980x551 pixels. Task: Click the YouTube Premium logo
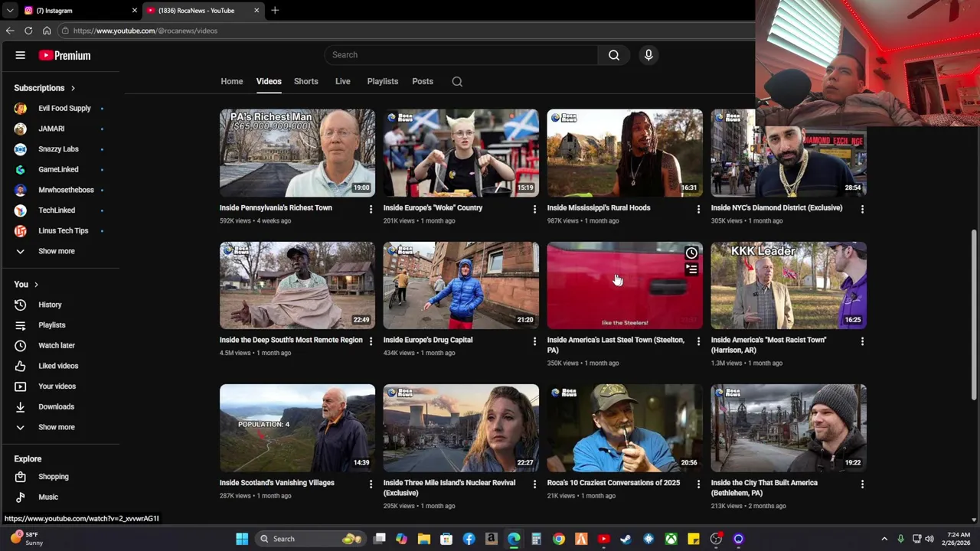pyautogui.click(x=64, y=55)
